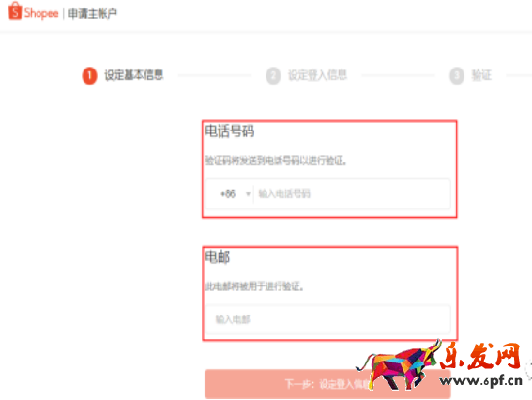Focus the 输入电话号码 phone input field
This screenshot has width=532, height=400.
point(352,193)
